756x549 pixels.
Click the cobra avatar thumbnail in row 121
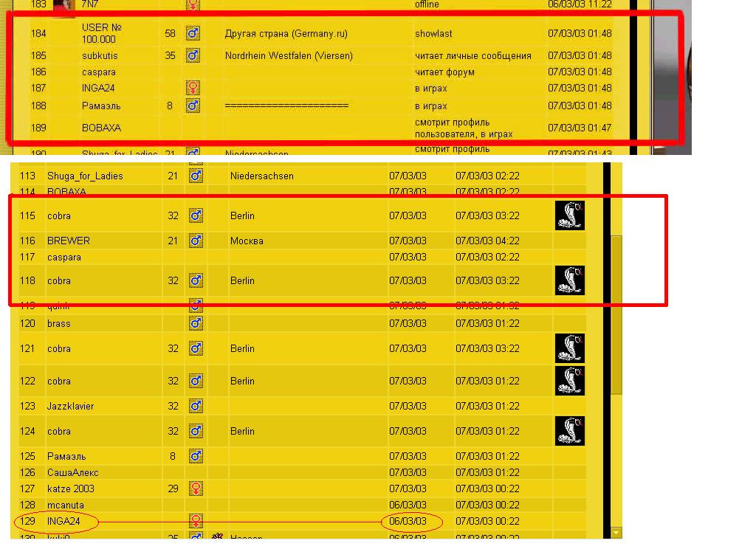click(569, 348)
